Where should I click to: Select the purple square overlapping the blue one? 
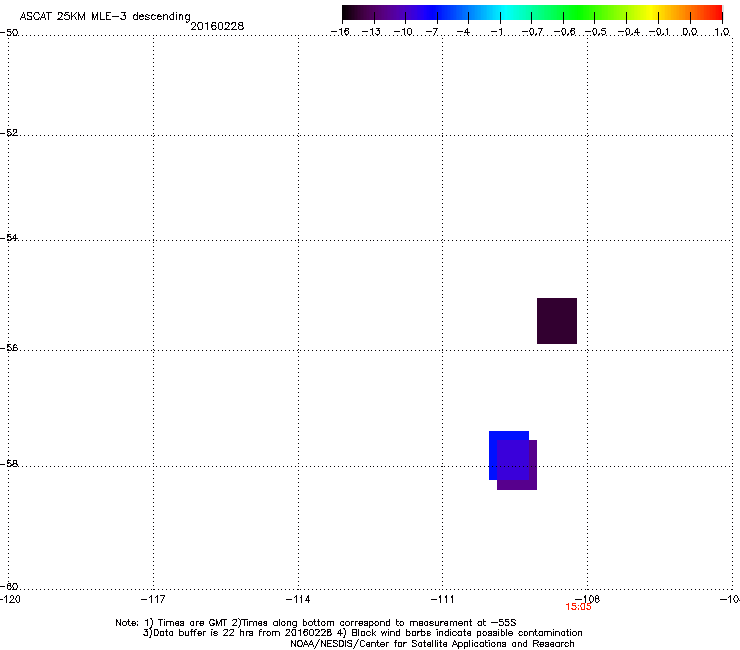click(517, 465)
